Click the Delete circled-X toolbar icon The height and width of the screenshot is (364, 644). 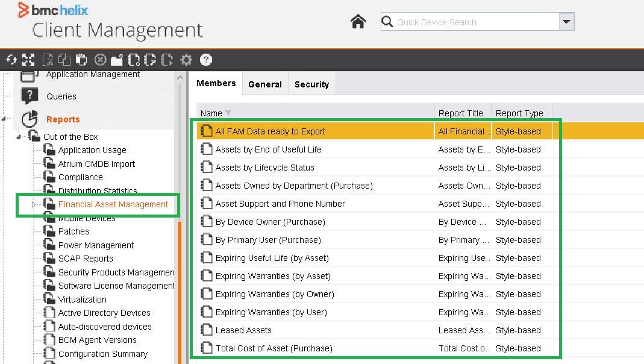(x=100, y=60)
